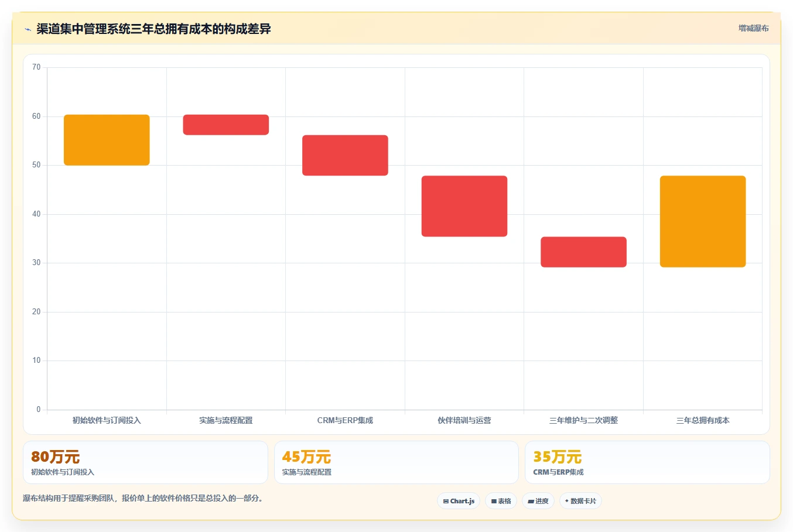Select the orange 三年总拥有成本 bar
The height and width of the screenshot is (532, 793).
coord(703,221)
